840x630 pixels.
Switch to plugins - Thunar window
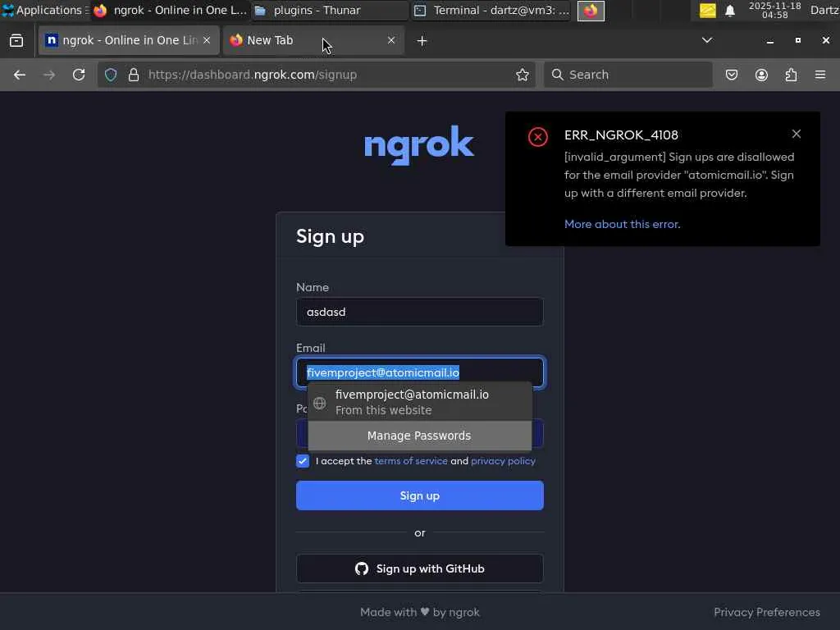pyautogui.click(x=330, y=10)
